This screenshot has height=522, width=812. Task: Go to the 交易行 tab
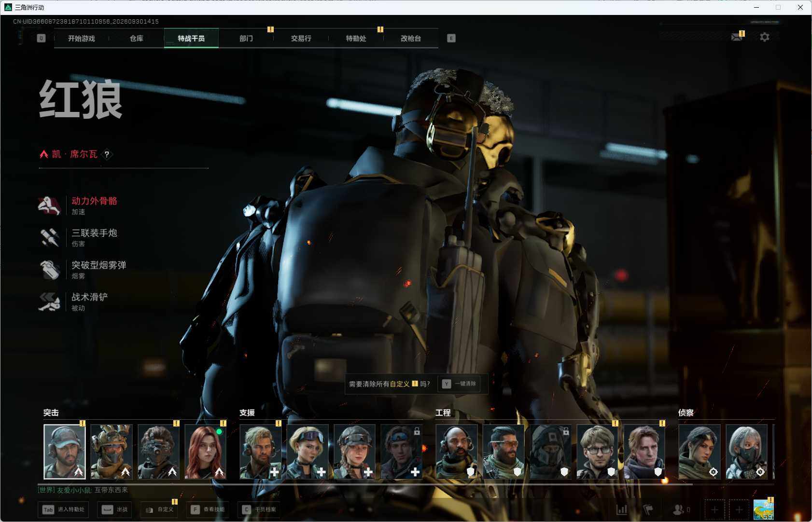[x=301, y=39]
